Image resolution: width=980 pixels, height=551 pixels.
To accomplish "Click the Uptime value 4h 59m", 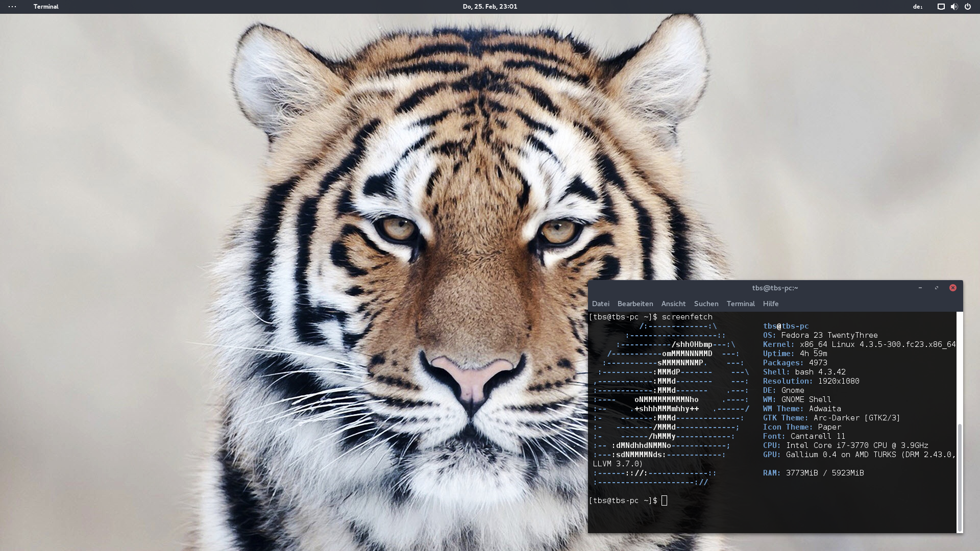I will point(814,354).
